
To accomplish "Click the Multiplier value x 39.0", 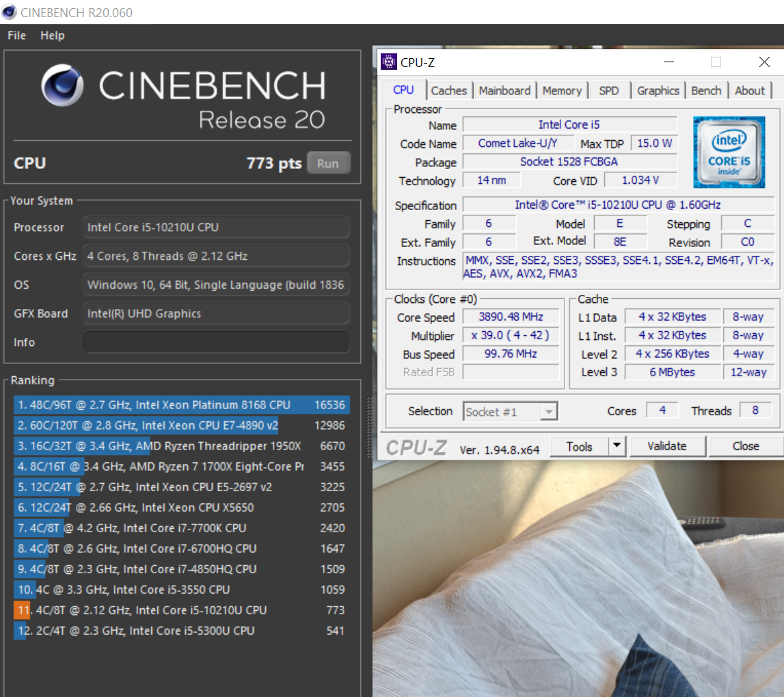I will (x=511, y=335).
